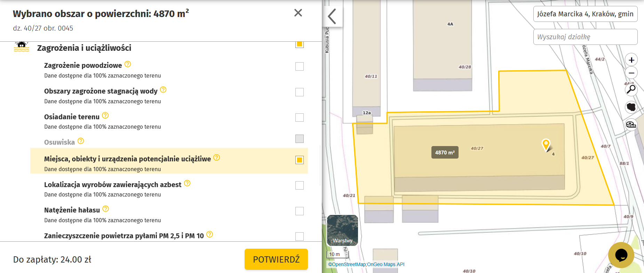Open the Warstwy layers switcher
The image size is (644, 273).
coord(342,230)
